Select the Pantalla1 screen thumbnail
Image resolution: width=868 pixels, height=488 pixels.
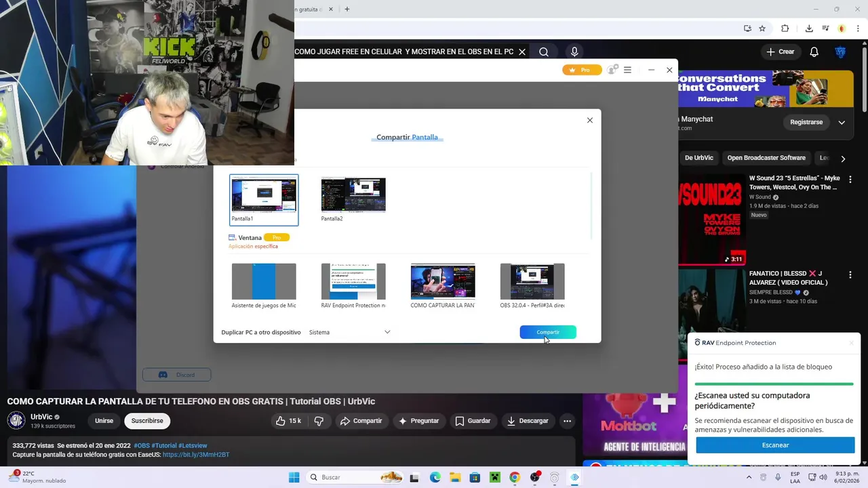264,200
